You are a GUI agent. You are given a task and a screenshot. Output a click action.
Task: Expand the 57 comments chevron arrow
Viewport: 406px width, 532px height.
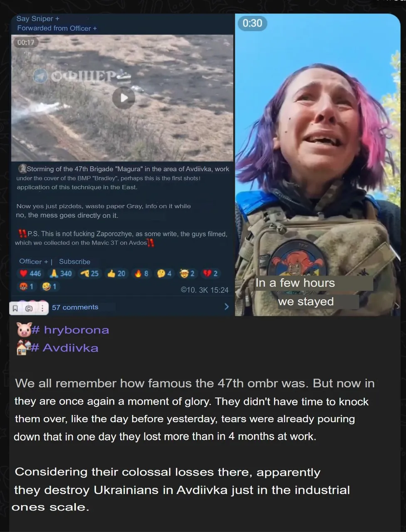[x=226, y=307]
